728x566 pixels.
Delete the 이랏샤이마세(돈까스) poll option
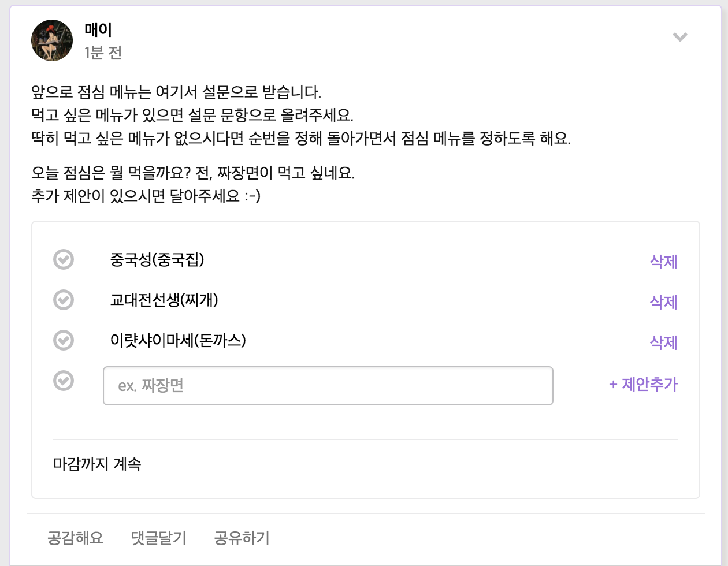point(663,342)
